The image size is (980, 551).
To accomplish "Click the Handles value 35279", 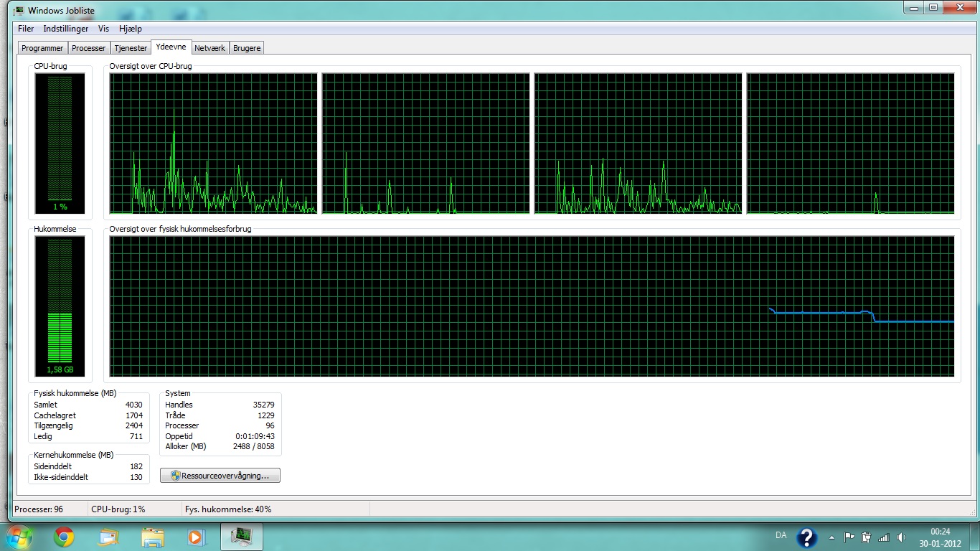I will 264,405.
